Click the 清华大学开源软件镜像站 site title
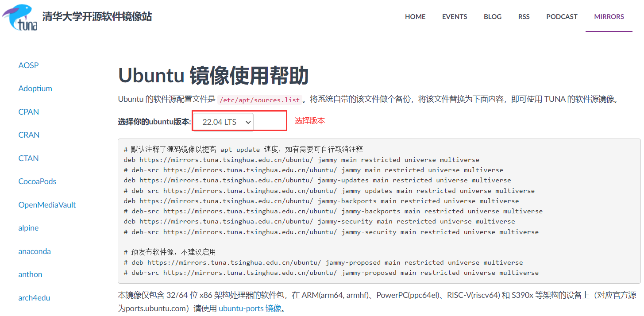The width and height of the screenshot is (644, 316). pyautogui.click(x=97, y=17)
